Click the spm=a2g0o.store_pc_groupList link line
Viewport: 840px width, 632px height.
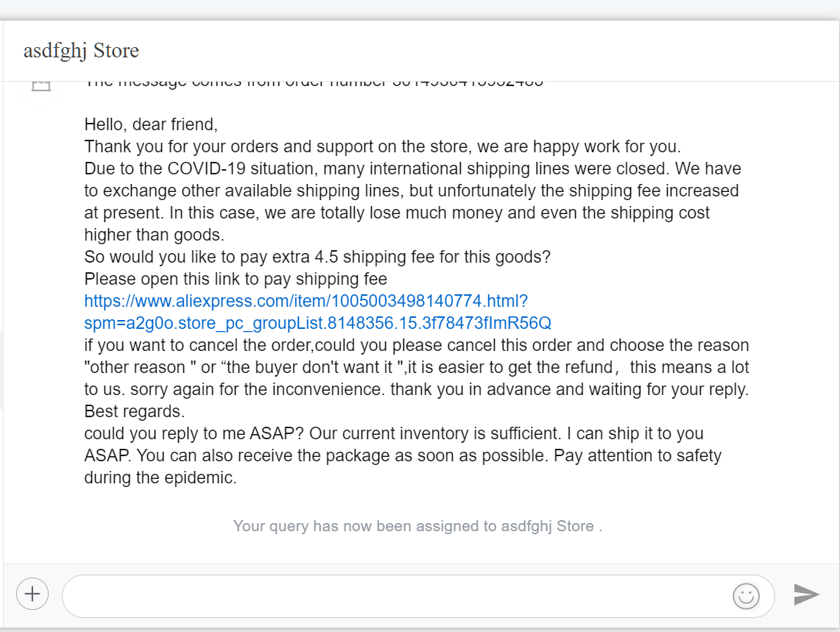pyautogui.click(x=318, y=323)
